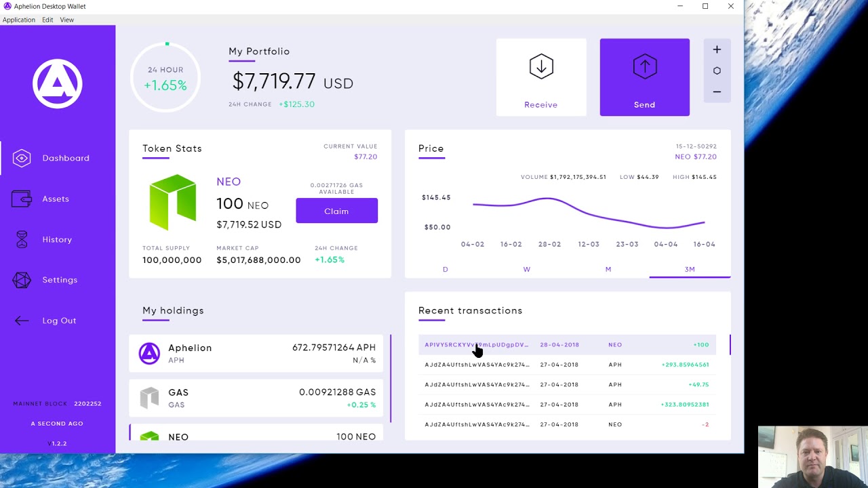
Task: Click the market cap value $5,017,688,000.00
Action: pyautogui.click(x=258, y=260)
